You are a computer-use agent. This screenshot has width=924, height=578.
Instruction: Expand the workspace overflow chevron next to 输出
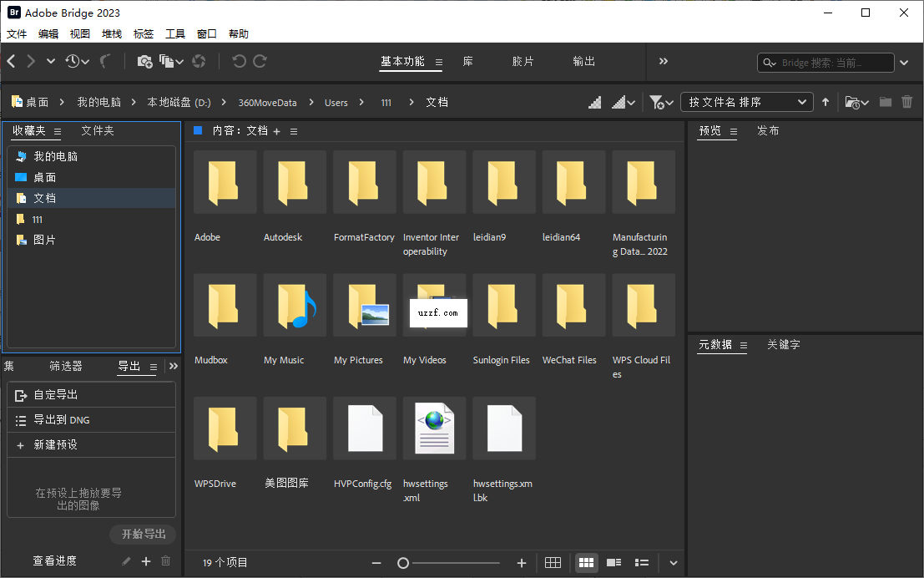pyautogui.click(x=663, y=61)
